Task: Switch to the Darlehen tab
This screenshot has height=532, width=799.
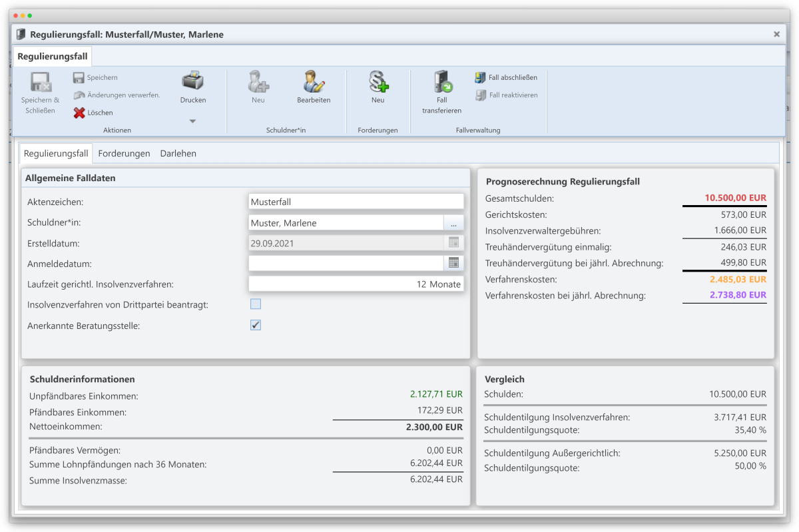Action: [178, 153]
